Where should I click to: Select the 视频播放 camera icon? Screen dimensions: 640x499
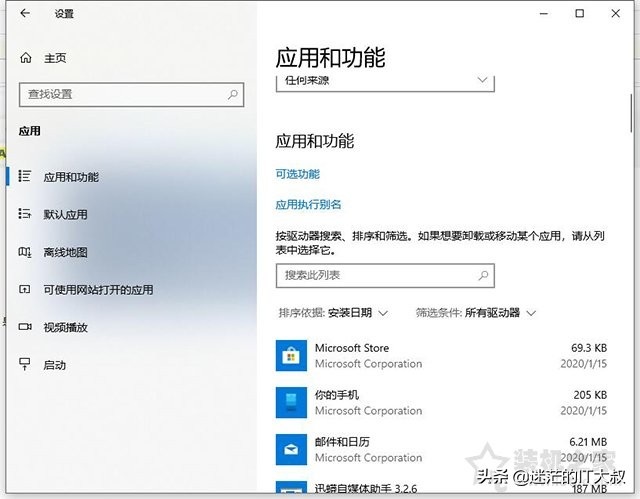click(25, 327)
